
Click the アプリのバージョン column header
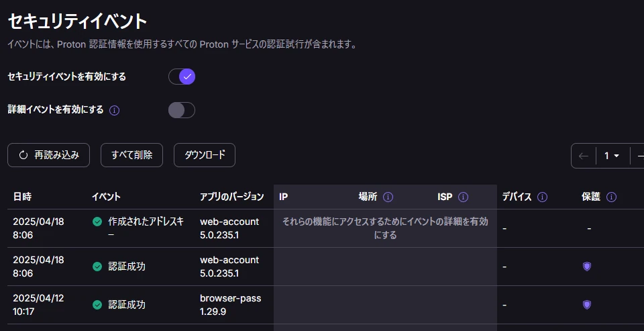click(x=232, y=197)
